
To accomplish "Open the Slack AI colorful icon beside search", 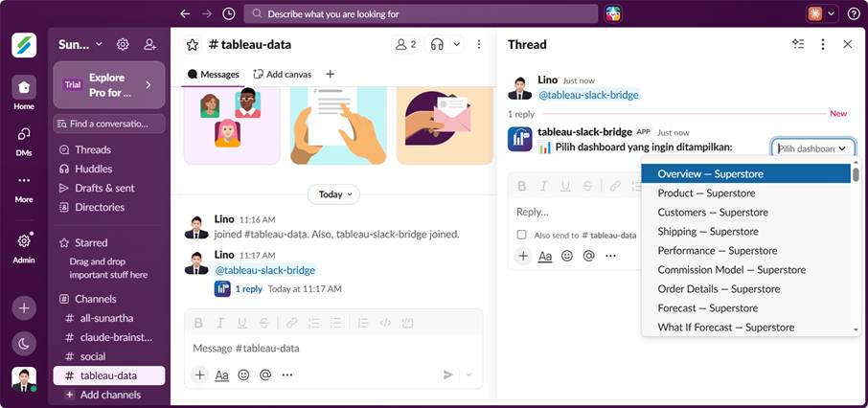I will 613,13.
